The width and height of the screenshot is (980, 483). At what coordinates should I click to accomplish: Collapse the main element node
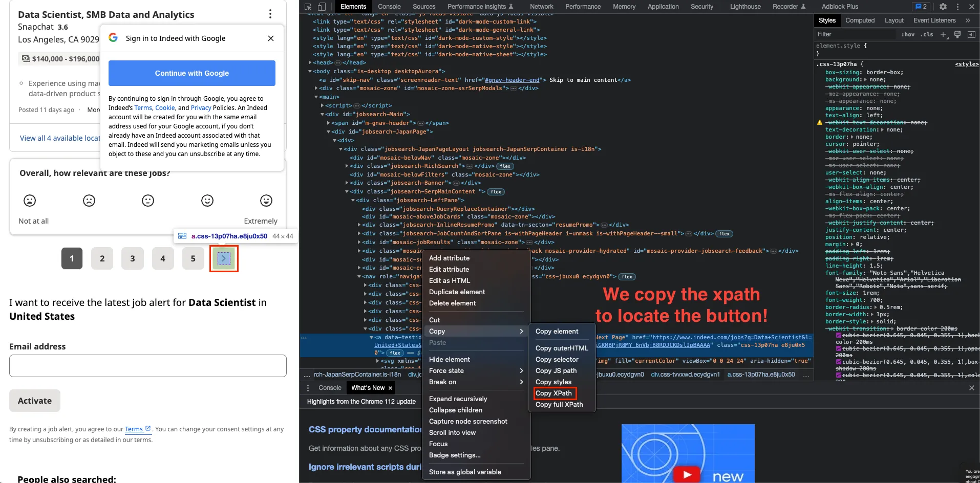[x=316, y=97]
